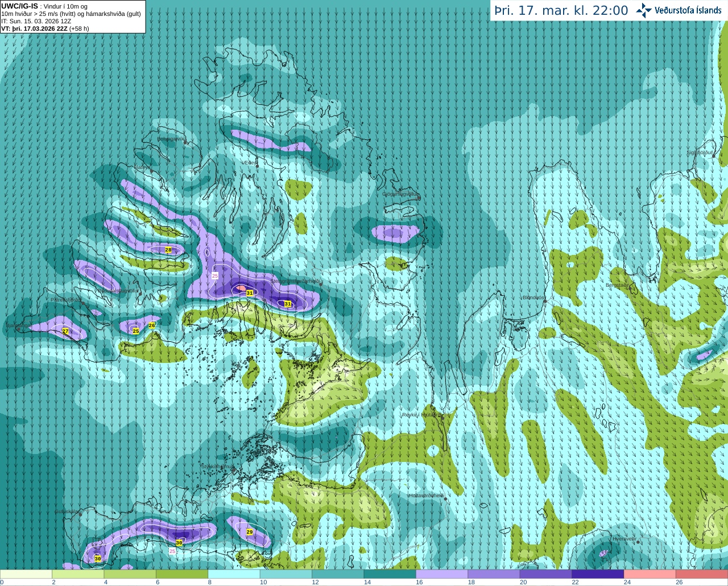Click the yellow gust marker labeled 26
728x586 pixels.
152,325
